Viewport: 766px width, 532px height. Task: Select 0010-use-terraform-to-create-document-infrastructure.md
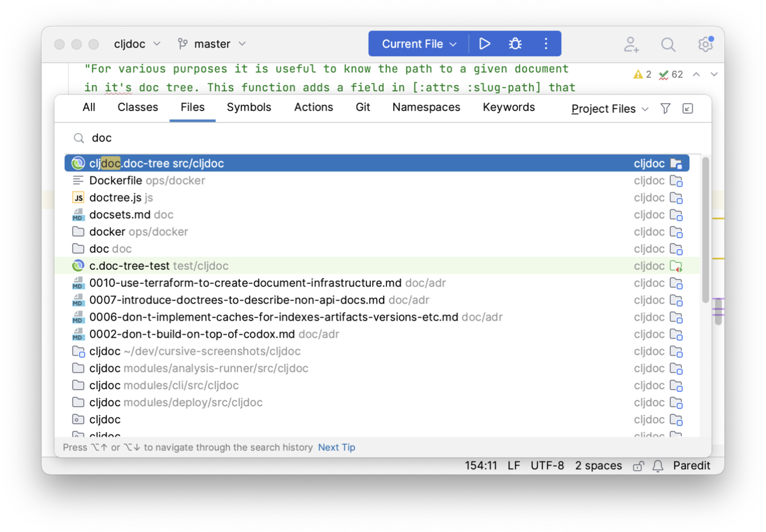click(x=377, y=283)
